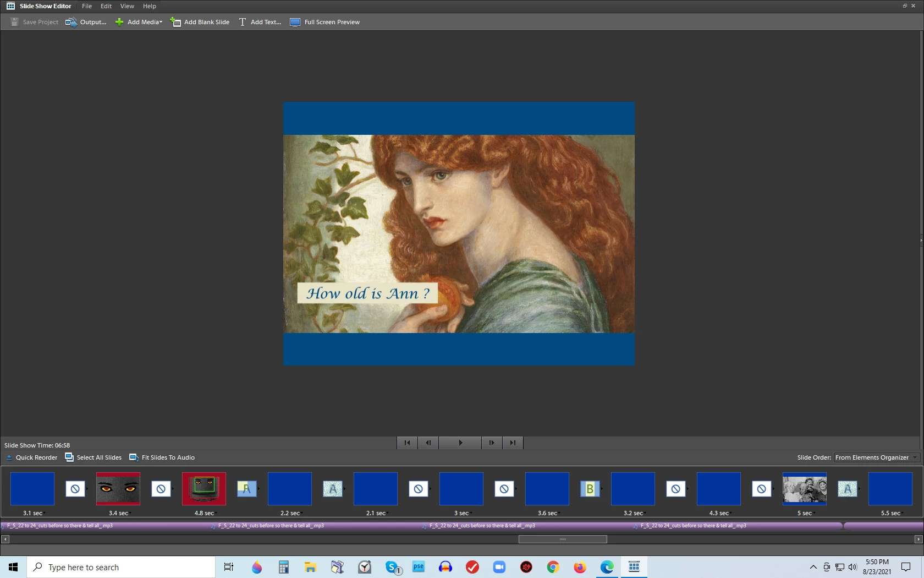Click the B transition icon after the 3.6 sec slide
924x578 pixels.
[590, 489]
